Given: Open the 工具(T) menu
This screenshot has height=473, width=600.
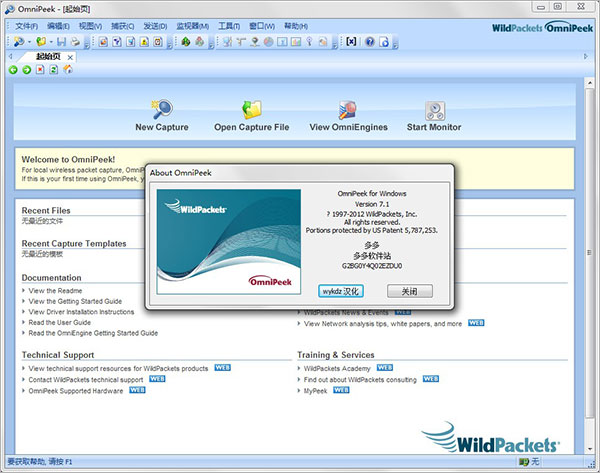Looking at the screenshot, I should tap(229, 26).
